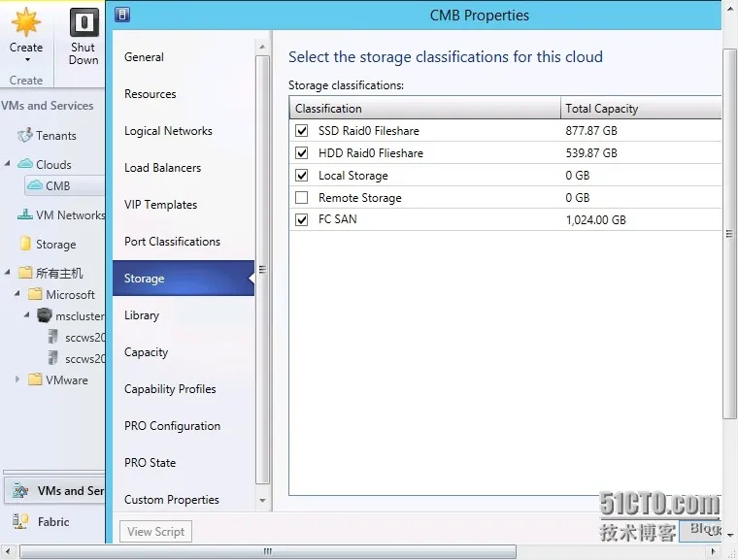Click the tab list scroll-up arrow
This screenshot has height=560, width=738.
click(x=262, y=47)
